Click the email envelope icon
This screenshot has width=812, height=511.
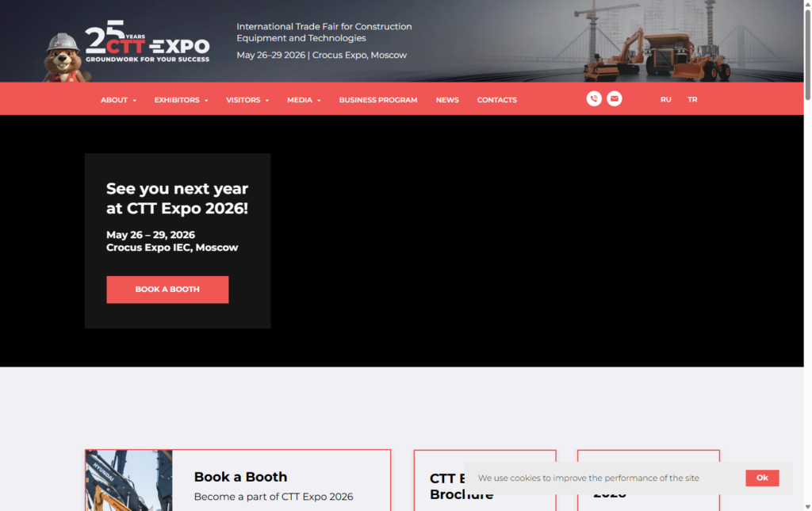pyautogui.click(x=615, y=99)
